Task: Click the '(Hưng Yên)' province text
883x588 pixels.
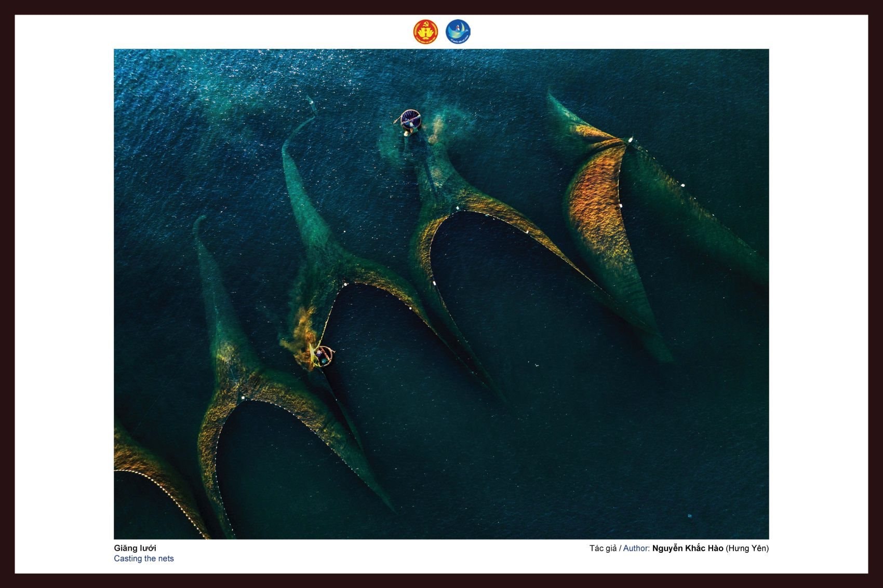Action: (x=747, y=549)
